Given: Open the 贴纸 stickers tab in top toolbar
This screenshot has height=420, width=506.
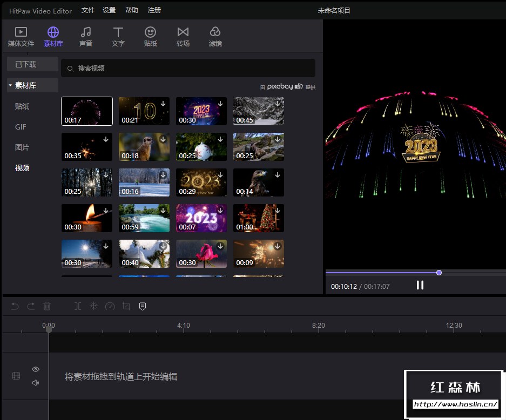Looking at the screenshot, I should pos(151,36).
